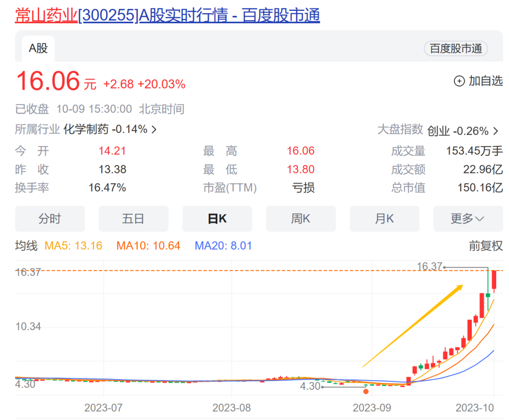Click 总市值 value 150.16亿
This screenshot has width=509, height=420.
click(x=480, y=188)
